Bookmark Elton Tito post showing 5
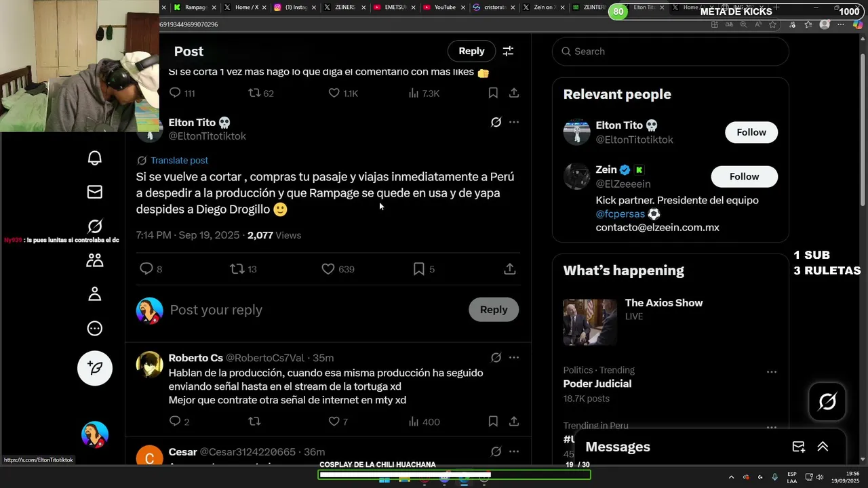868x488 pixels. coord(424,269)
